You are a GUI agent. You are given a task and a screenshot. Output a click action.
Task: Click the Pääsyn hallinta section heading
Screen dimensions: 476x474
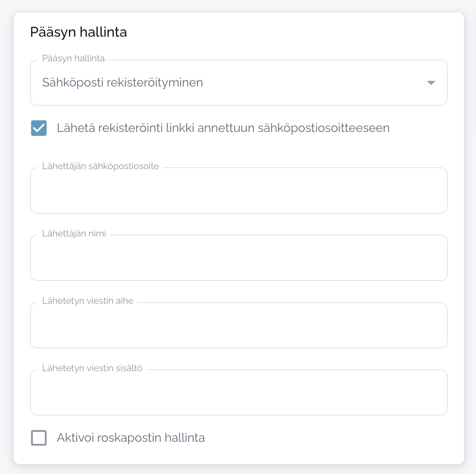point(78,32)
